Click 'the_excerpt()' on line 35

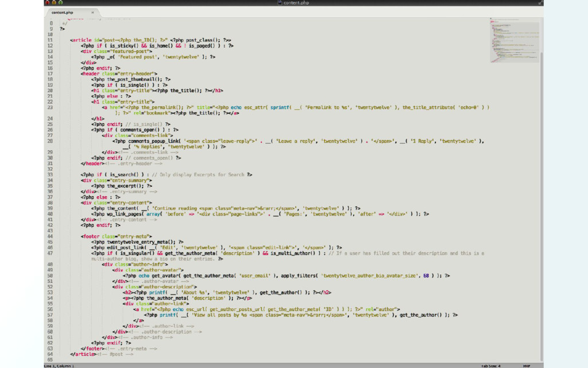125,186
